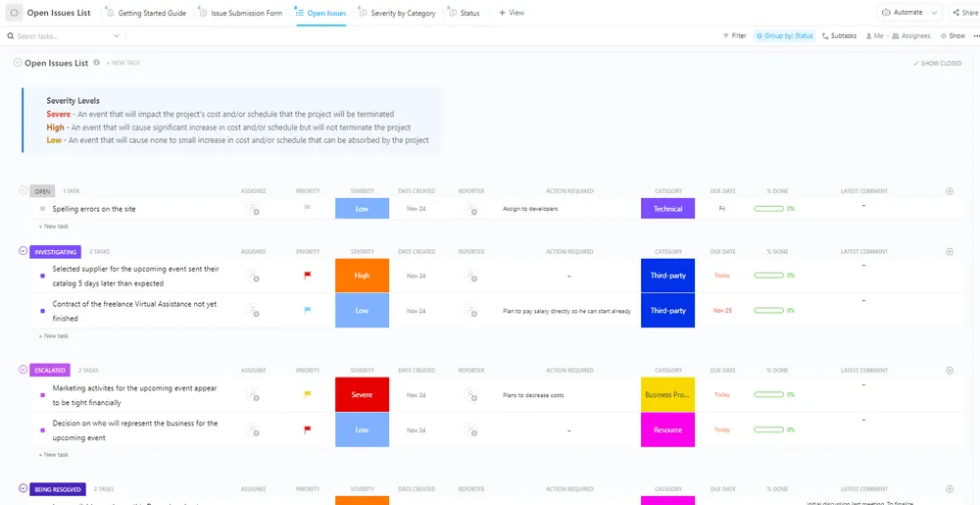Click the Search tasks input field
980x505 pixels.
[63, 36]
